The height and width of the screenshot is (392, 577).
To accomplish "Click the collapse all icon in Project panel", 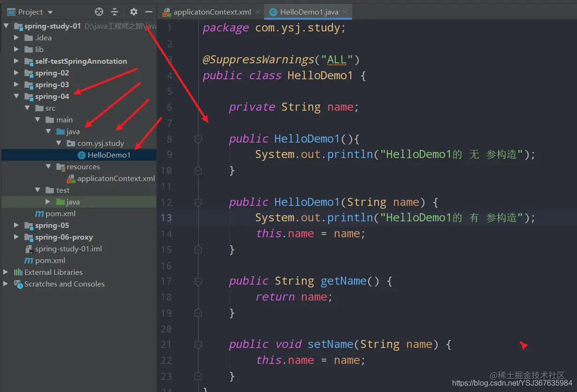I will pos(115,12).
